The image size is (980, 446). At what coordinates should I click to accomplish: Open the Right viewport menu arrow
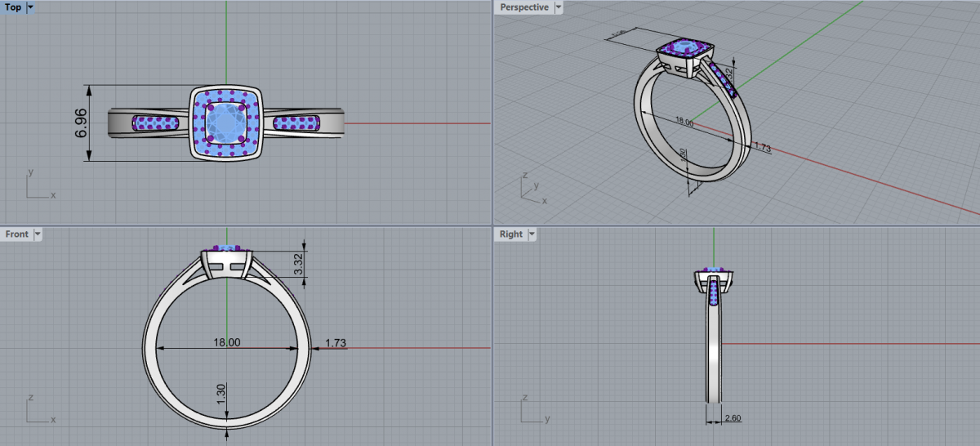click(532, 234)
